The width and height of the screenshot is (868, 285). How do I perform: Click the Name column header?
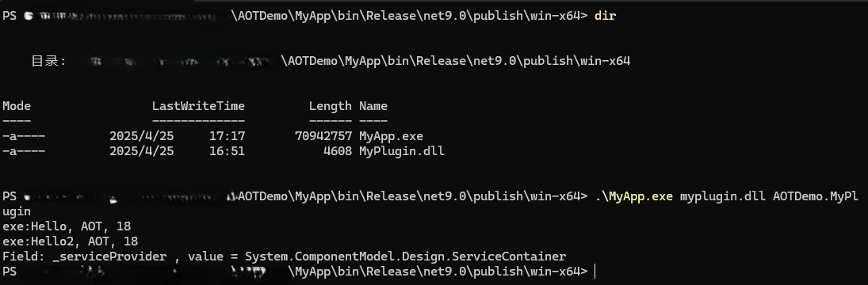tap(373, 105)
